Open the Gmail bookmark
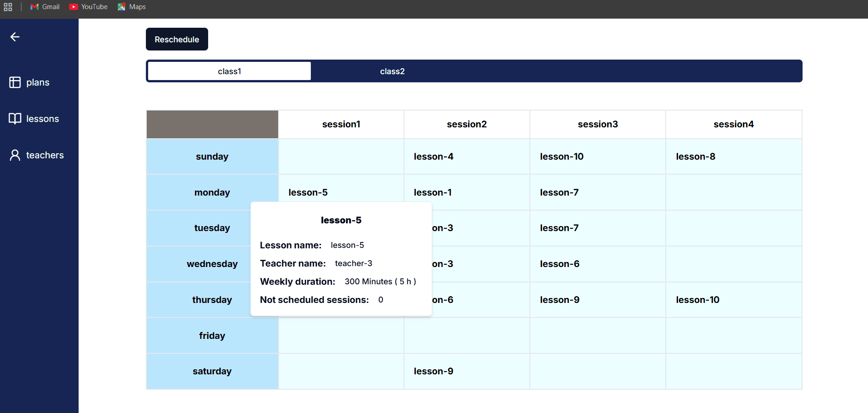 (45, 7)
